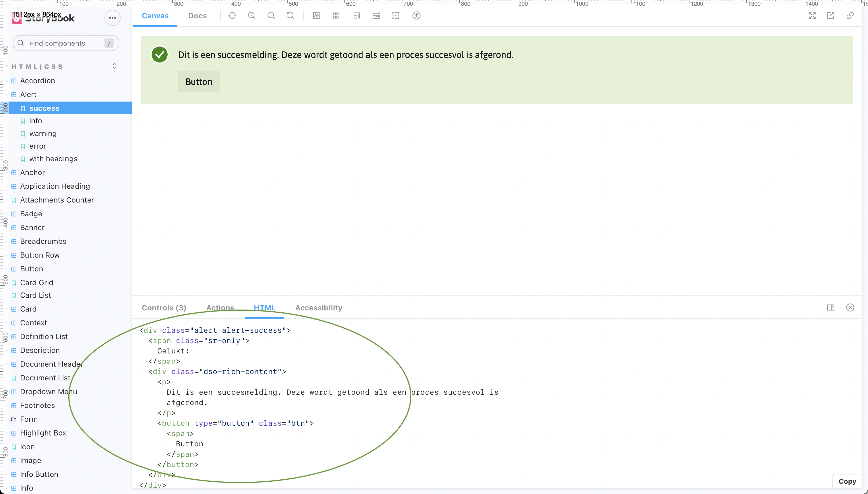Zoom in on the canvas
The height and width of the screenshot is (494, 868).
tap(251, 15)
